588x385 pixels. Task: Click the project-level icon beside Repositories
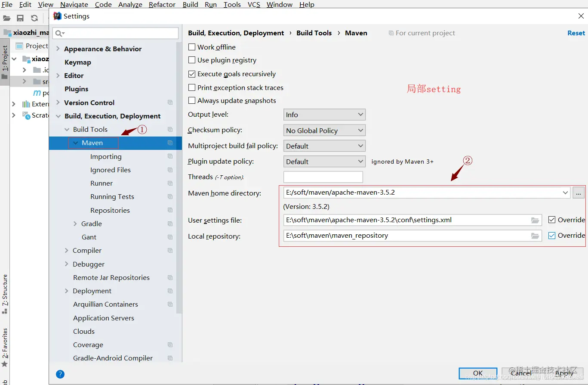(x=170, y=210)
